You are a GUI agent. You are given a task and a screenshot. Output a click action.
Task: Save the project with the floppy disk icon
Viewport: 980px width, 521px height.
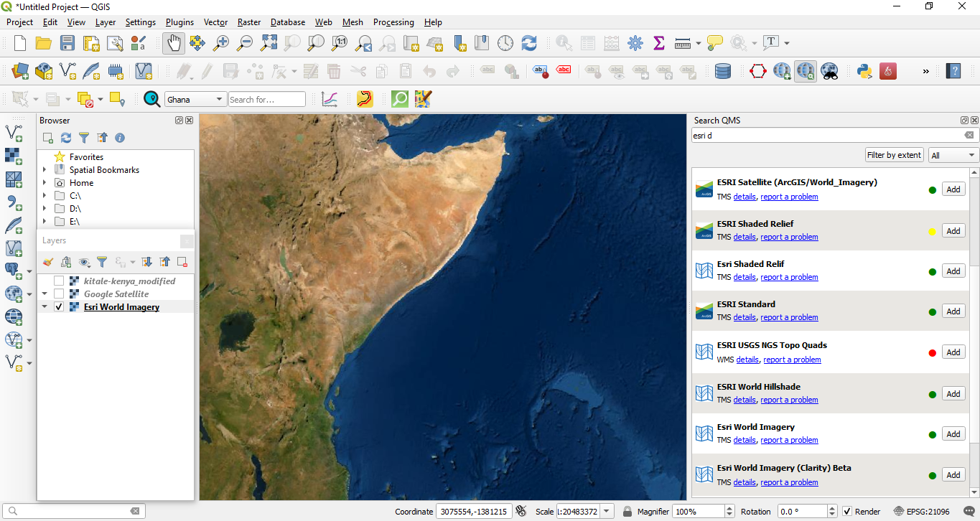pos(67,43)
